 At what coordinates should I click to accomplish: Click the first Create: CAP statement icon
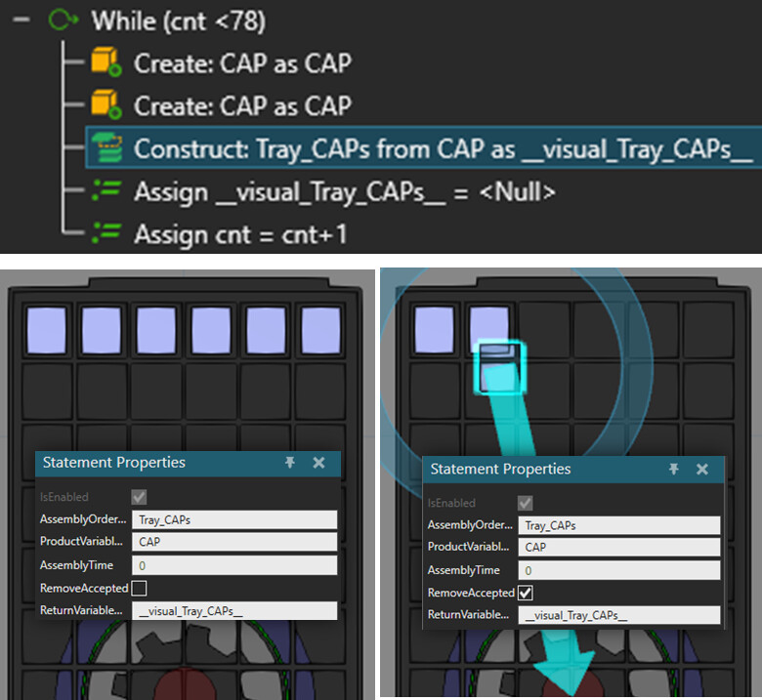(105, 64)
